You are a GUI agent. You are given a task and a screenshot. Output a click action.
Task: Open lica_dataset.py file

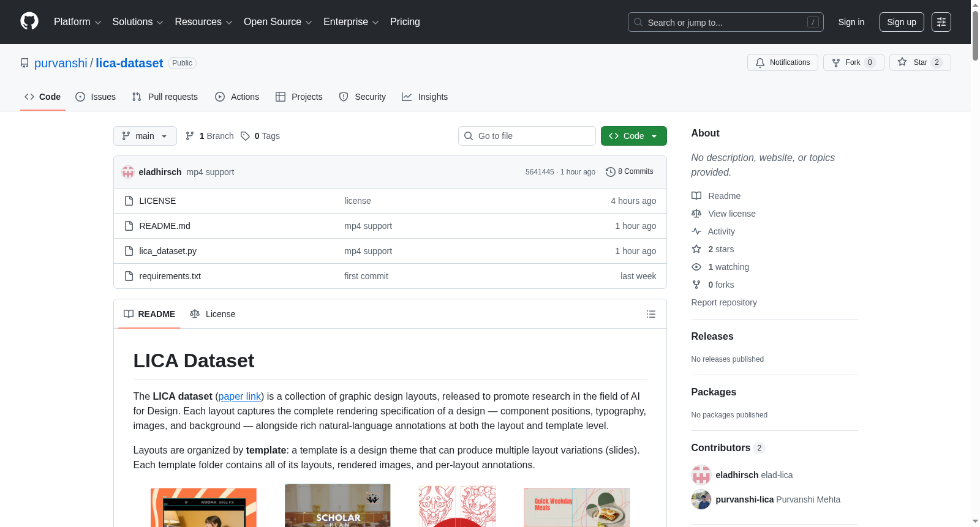pyautogui.click(x=168, y=251)
